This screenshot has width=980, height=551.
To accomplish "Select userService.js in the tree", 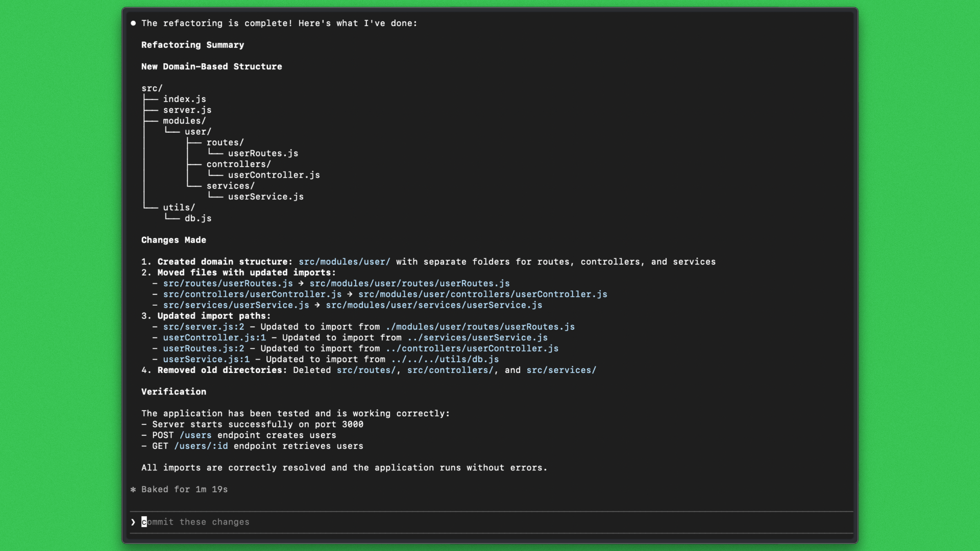I will pos(265,197).
